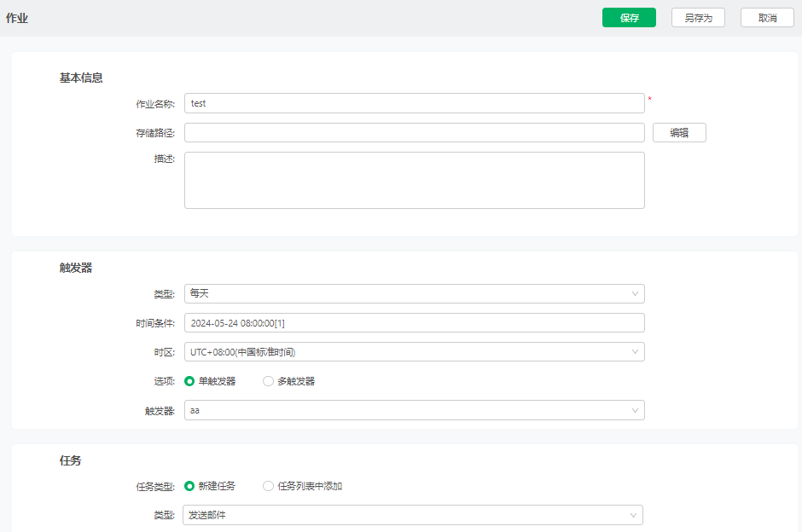Click the 时间条件 field with 2024-05-24 08:00:00
The width and height of the screenshot is (802, 532).
pyautogui.click(x=415, y=323)
